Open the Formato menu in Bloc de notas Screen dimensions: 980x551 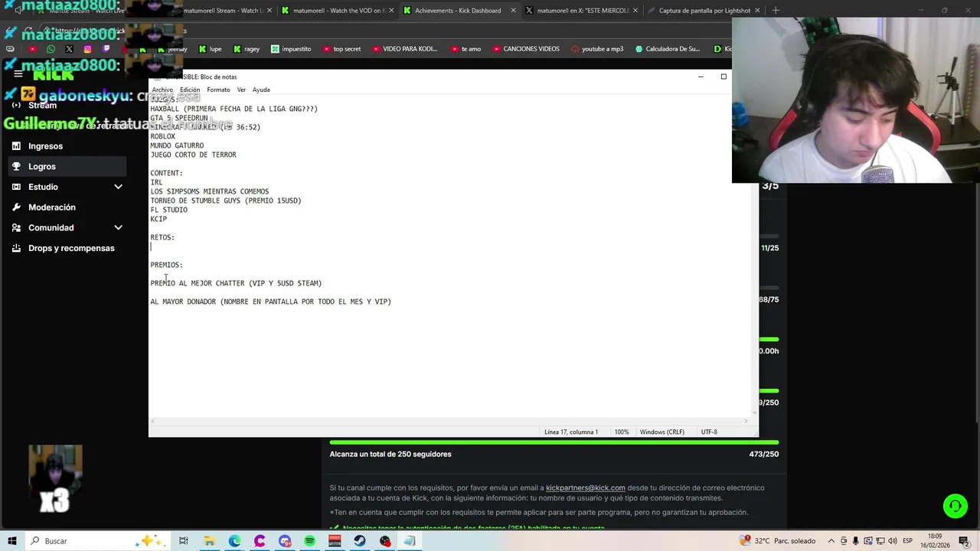pyautogui.click(x=218, y=90)
